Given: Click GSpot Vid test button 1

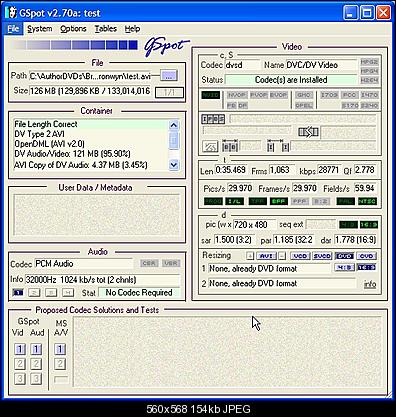Looking at the screenshot, I should 20,349.
